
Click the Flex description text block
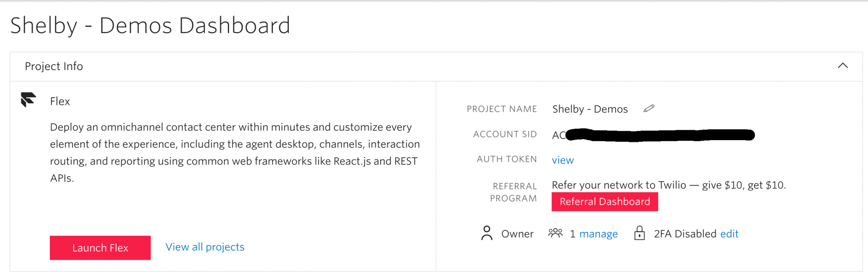click(x=235, y=152)
